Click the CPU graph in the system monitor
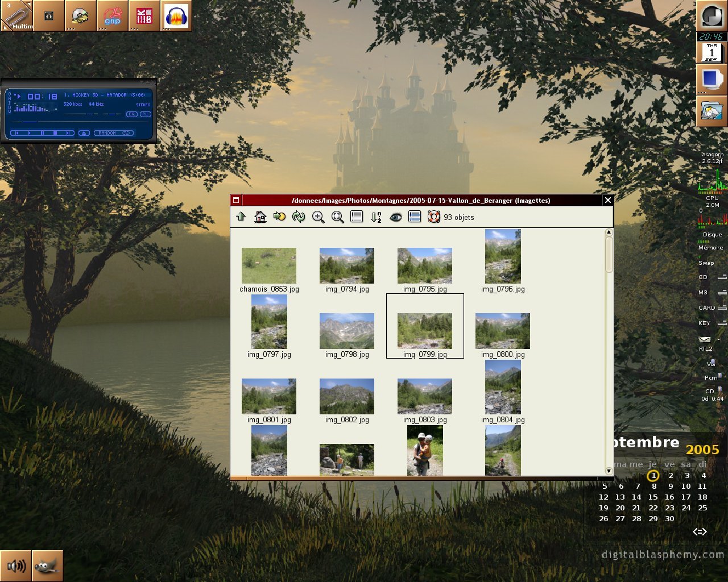 pos(713,180)
